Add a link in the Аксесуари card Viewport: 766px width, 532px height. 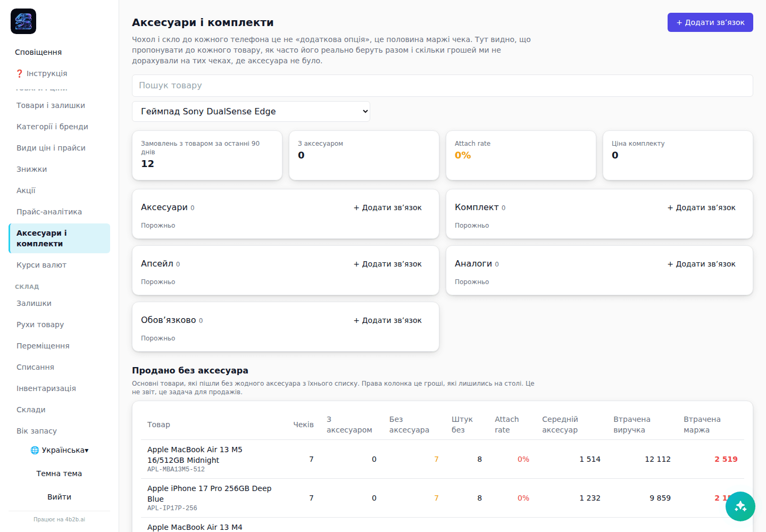(388, 207)
